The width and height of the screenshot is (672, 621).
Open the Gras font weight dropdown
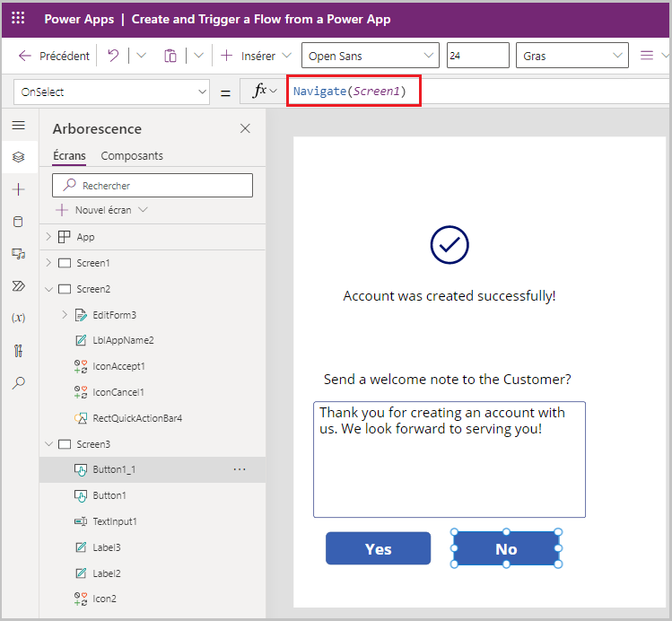572,56
